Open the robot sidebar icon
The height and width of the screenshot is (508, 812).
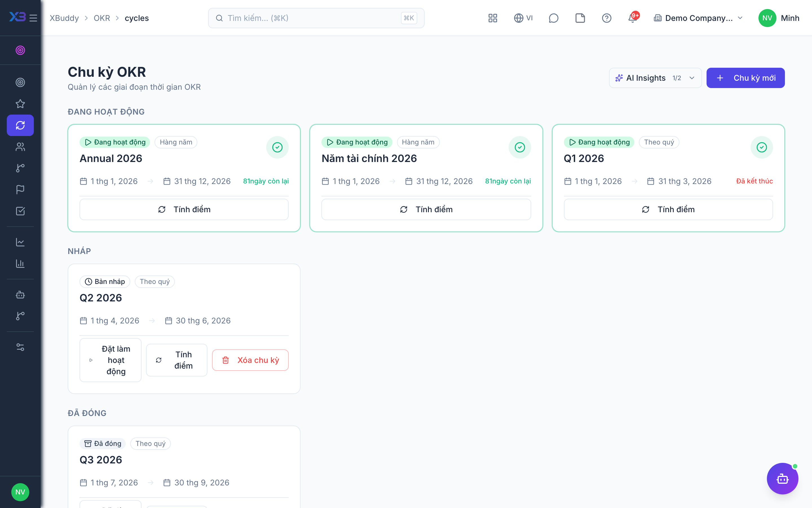[20, 295]
